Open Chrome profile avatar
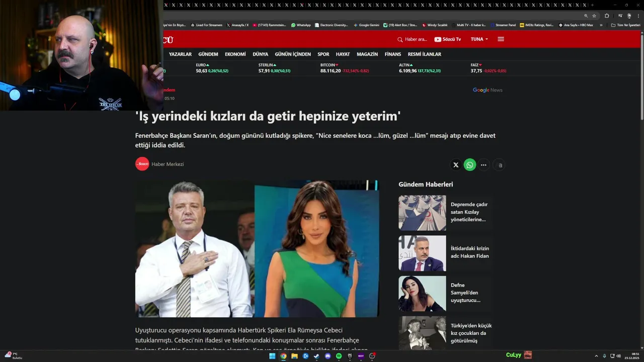The image size is (644, 362). 629,16
